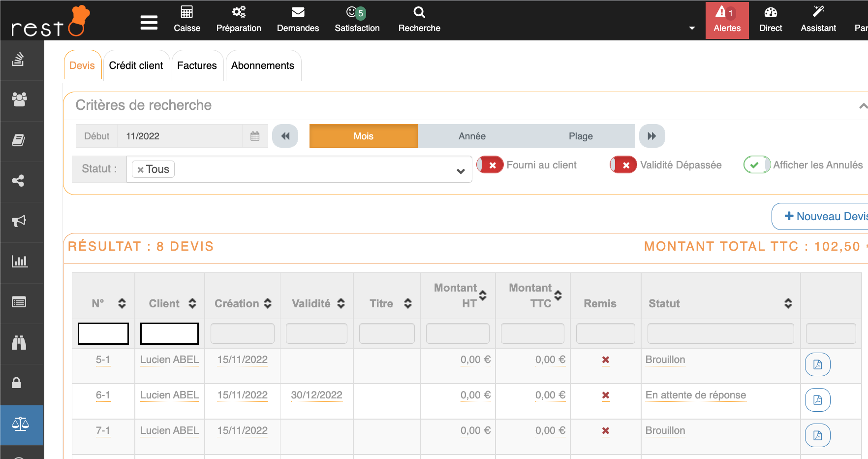Open the bar chart statistics sidebar icon
868x459 pixels.
[x=19, y=262]
